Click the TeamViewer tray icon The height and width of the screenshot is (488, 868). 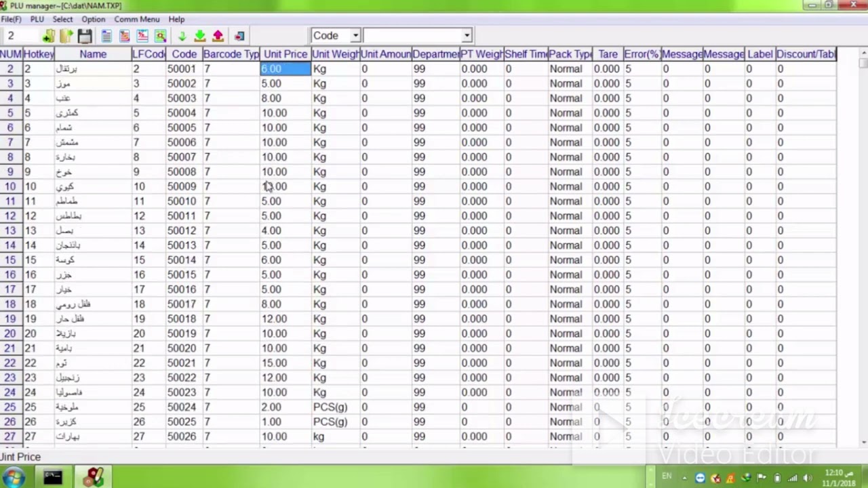point(701,478)
